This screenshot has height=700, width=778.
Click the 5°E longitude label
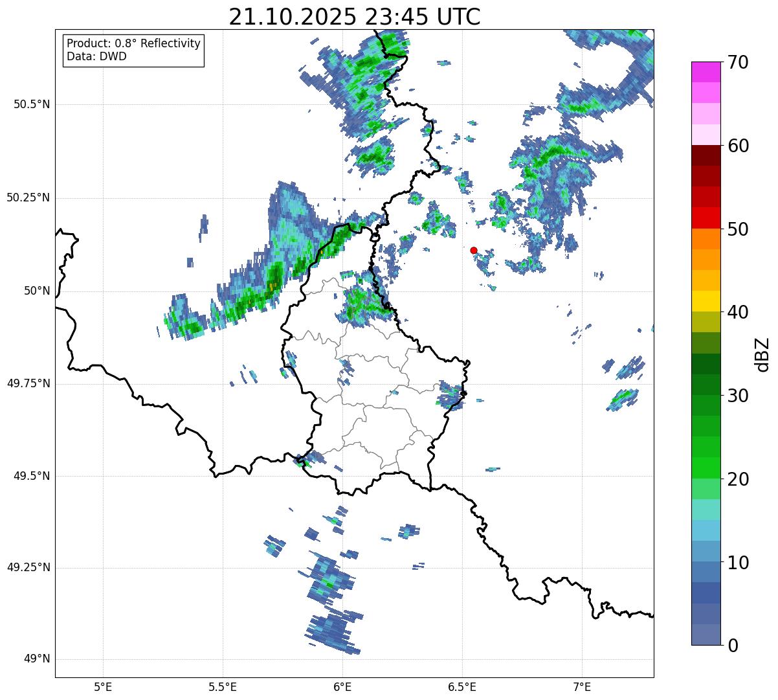tap(103, 686)
